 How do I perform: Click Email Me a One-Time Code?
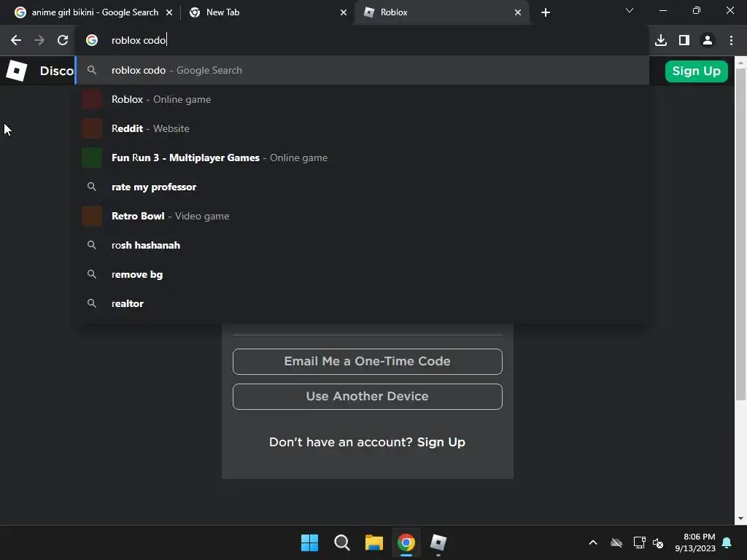tap(368, 362)
